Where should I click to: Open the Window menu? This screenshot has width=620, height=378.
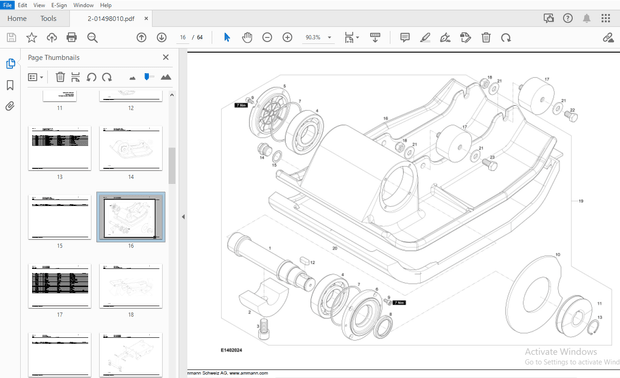[83, 5]
